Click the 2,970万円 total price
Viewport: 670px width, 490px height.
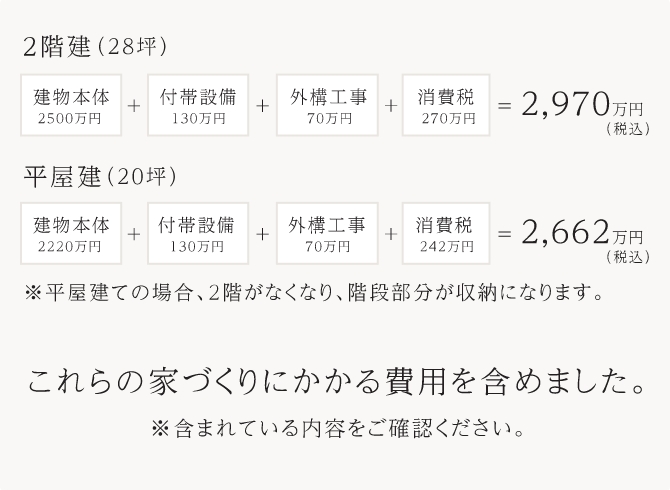[x=582, y=105]
